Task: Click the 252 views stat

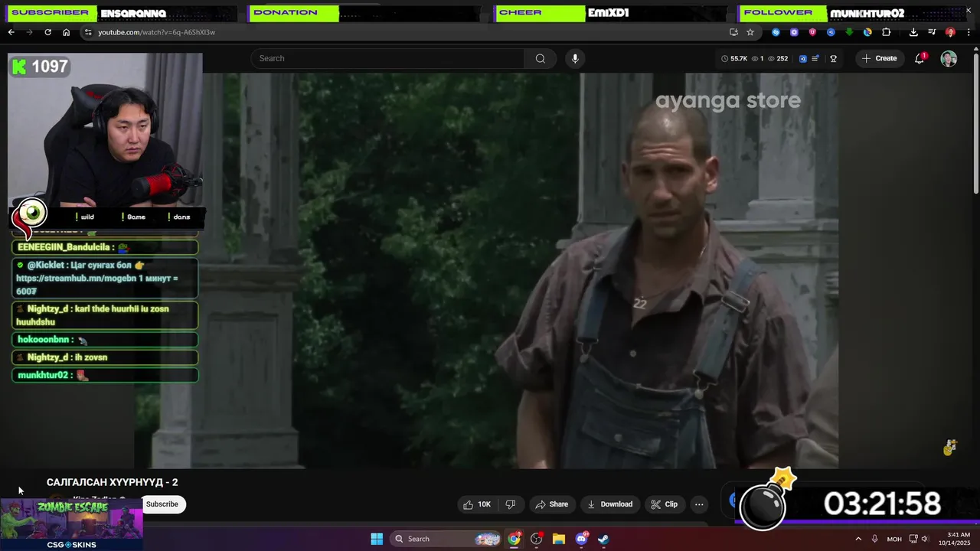Action: (x=778, y=58)
